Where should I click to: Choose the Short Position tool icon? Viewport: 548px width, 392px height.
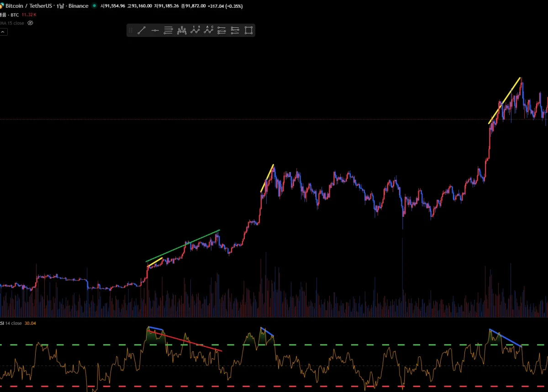[235, 31]
